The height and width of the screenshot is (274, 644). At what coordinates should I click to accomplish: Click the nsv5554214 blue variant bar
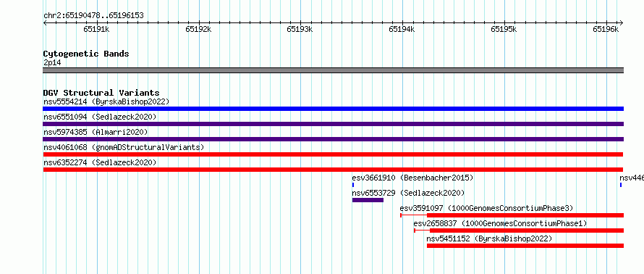pyautogui.click(x=333, y=109)
